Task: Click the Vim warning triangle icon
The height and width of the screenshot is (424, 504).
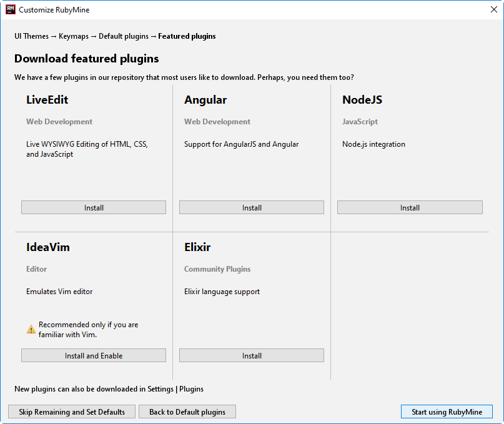Action: click(31, 330)
